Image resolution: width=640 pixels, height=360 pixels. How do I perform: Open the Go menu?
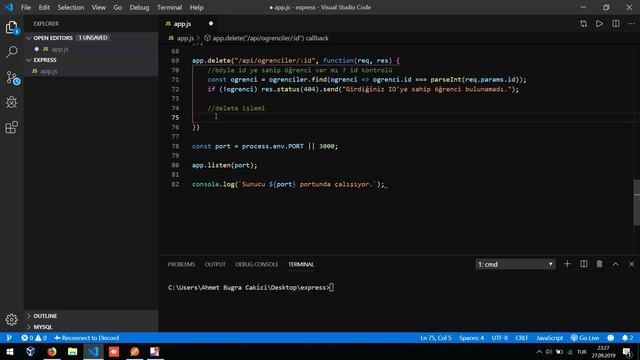tap(118, 7)
